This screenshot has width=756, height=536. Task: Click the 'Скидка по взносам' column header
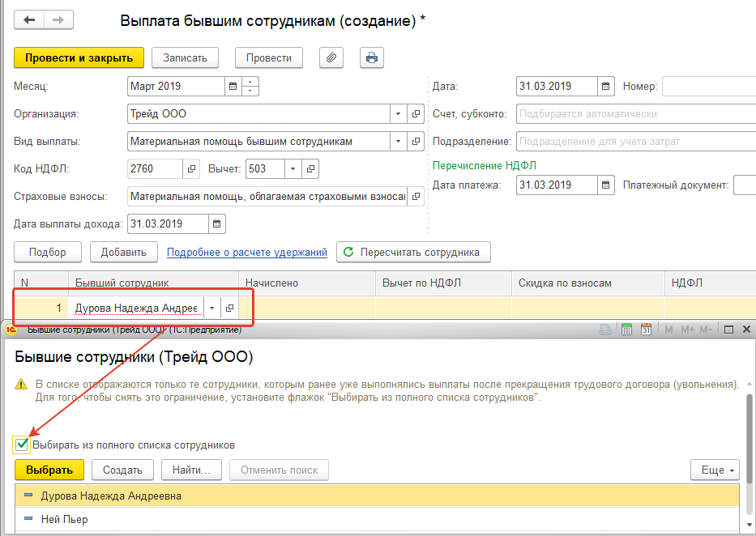[x=588, y=283]
